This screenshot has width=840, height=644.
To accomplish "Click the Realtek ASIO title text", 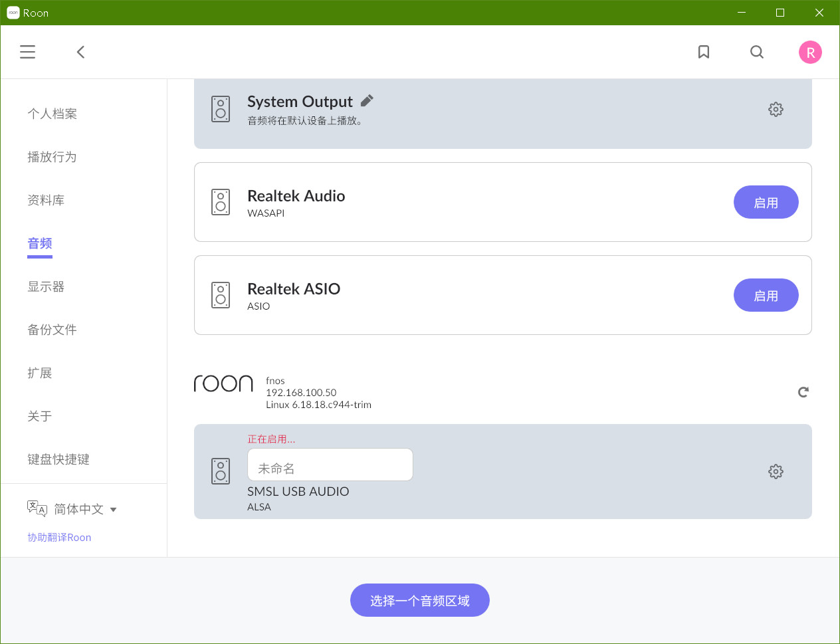I will (x=294, y=289).
